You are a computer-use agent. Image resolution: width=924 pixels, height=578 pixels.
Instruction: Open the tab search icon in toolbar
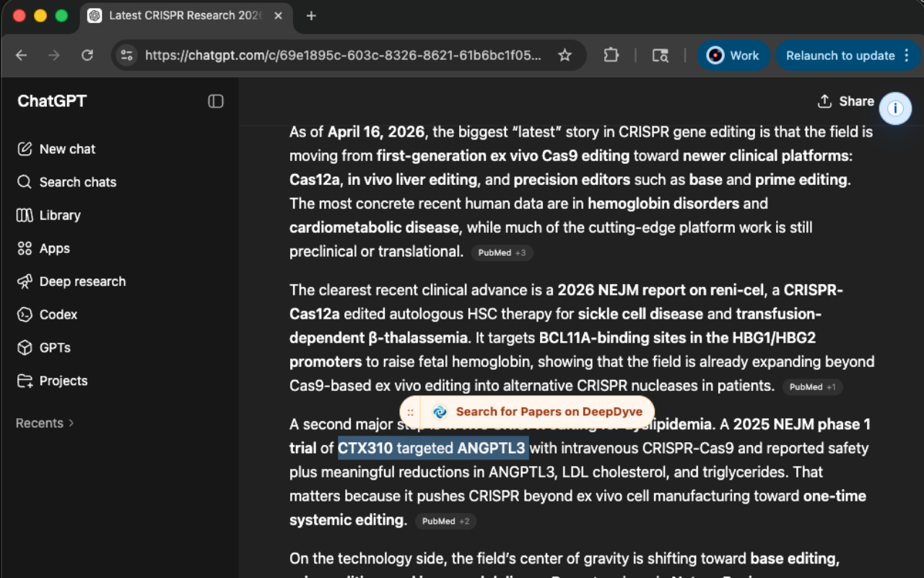tap(661, 56)
